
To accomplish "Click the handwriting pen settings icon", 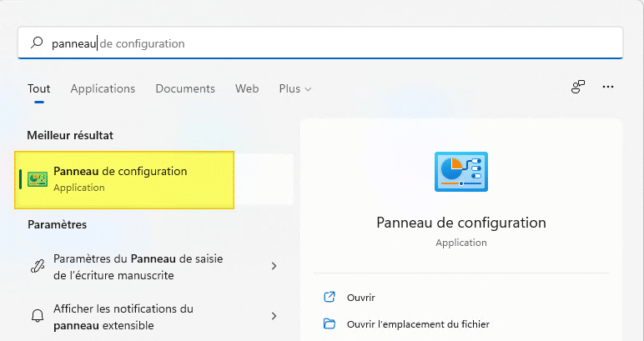I will pos(38,267).
